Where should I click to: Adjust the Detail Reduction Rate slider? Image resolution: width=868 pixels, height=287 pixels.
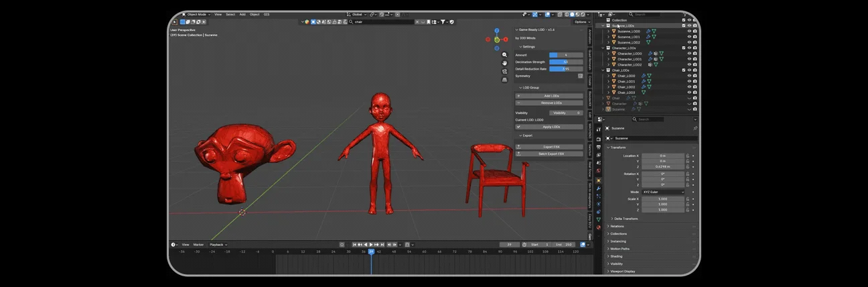click(566, 69)
